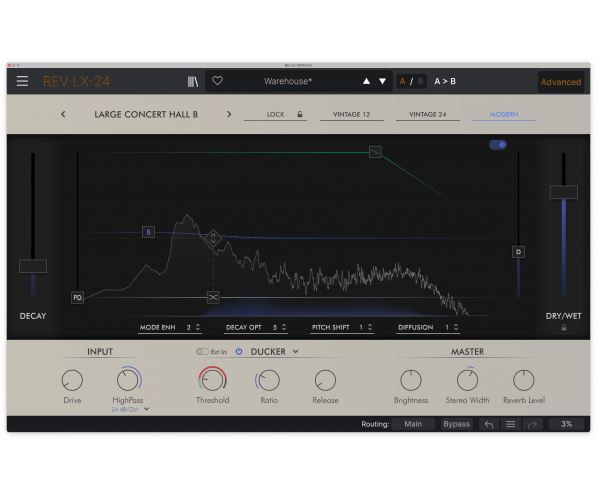Click the INPUT section heading
Image resolution: width=597 pixels, height=497 pixels.
pos(100,352)
